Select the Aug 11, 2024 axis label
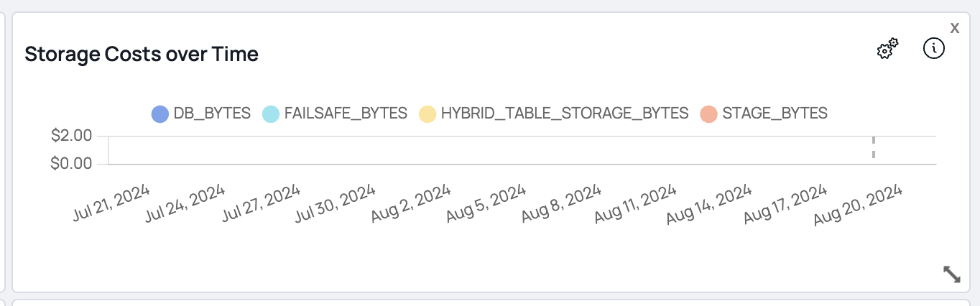Screen dimensions: 980x306 636,204
